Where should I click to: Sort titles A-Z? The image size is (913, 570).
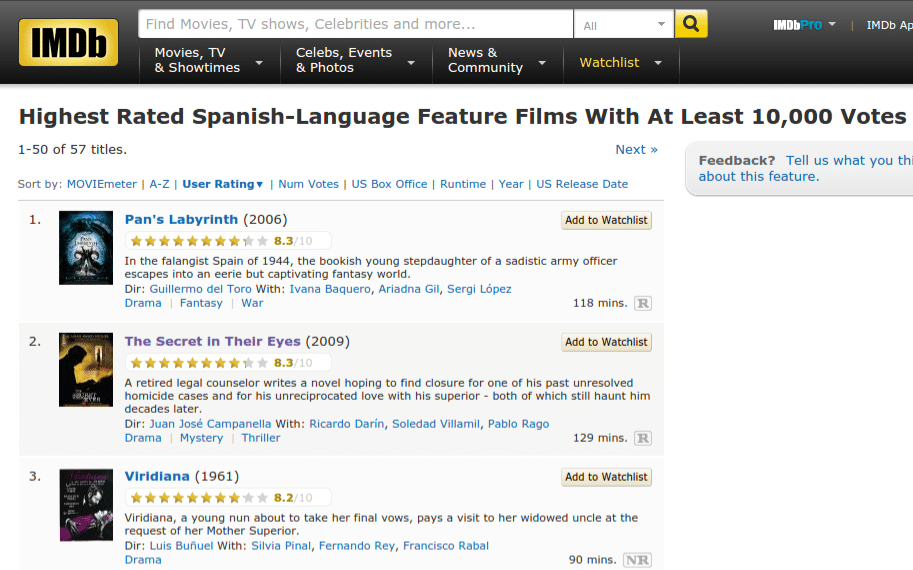160,184
